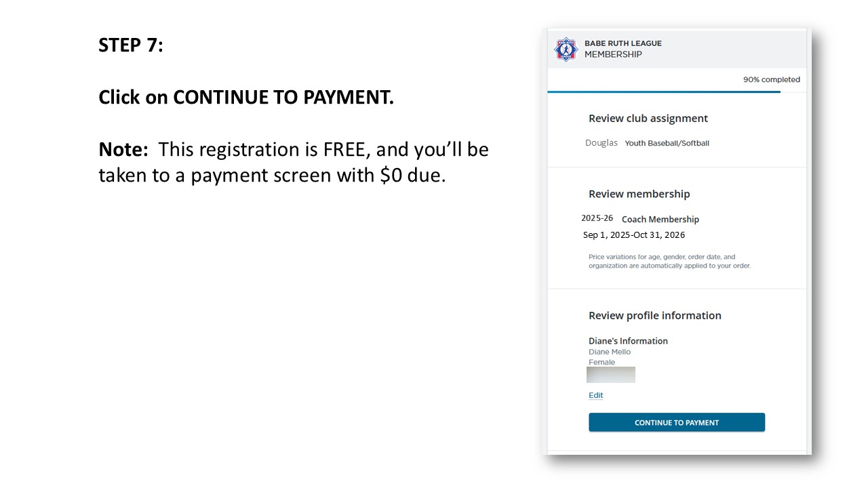Viewport: 868px width, 488px height.
Task: Click the blurred gray info box
Action: tap(611, 375)
